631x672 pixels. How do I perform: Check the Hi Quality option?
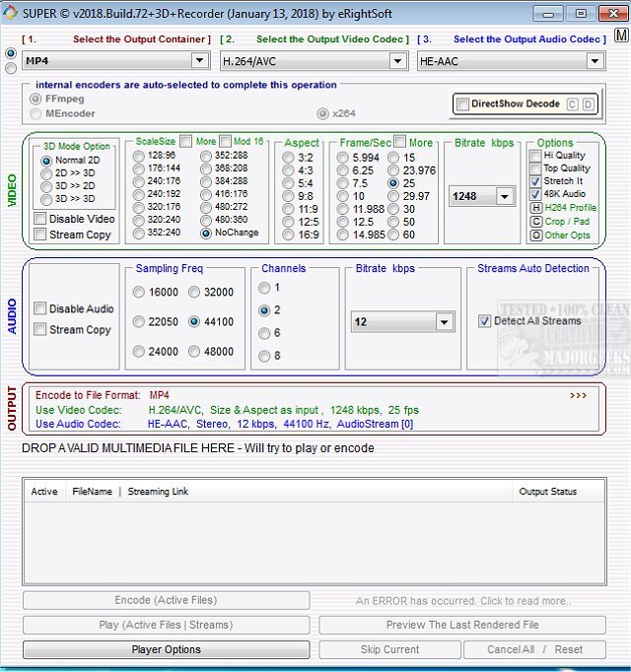click(535, 156)
